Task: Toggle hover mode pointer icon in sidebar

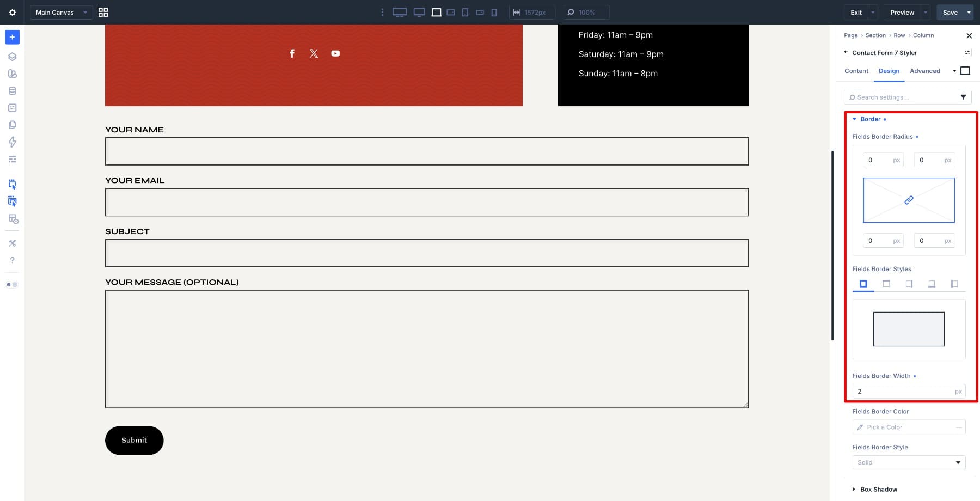Action: click(12, 201)
